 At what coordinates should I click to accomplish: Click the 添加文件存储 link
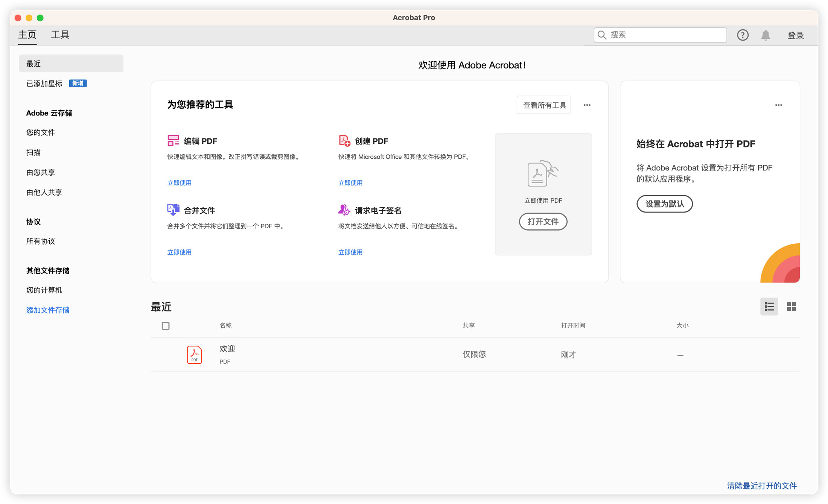tap(48, 310)
